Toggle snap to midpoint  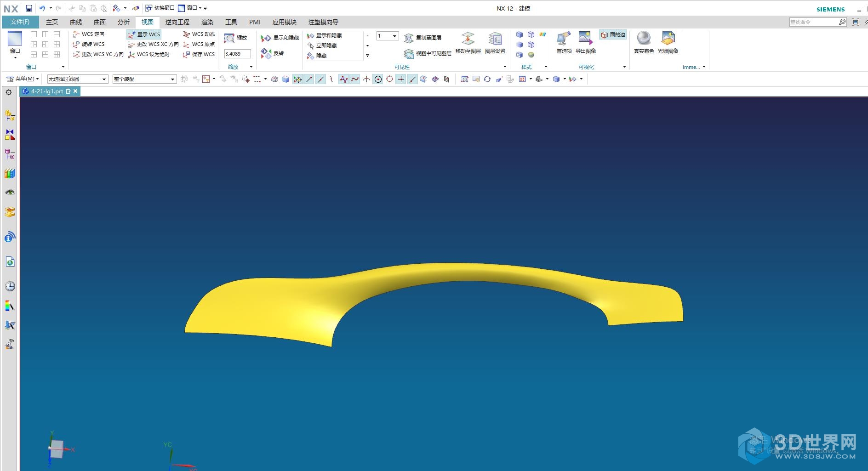coord(320,79)
